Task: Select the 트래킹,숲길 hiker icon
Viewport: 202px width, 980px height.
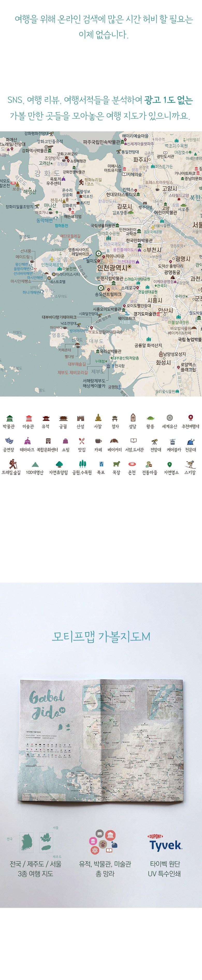Action: coord(11,464)
